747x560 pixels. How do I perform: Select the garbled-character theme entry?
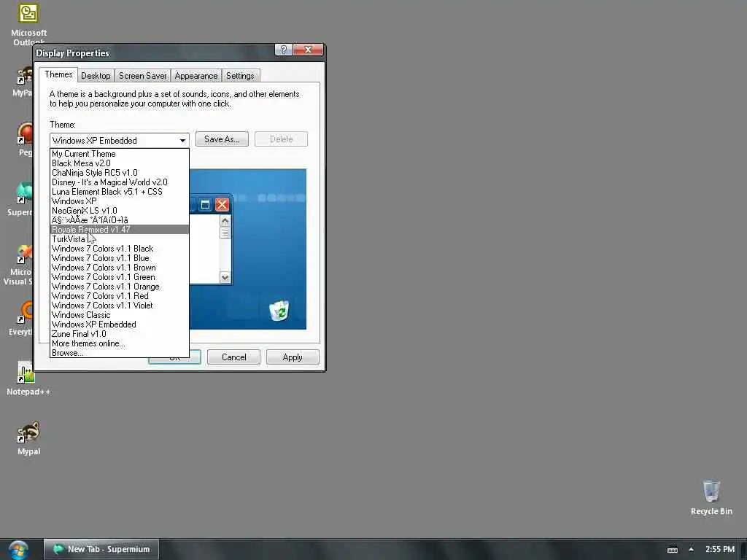120,220
